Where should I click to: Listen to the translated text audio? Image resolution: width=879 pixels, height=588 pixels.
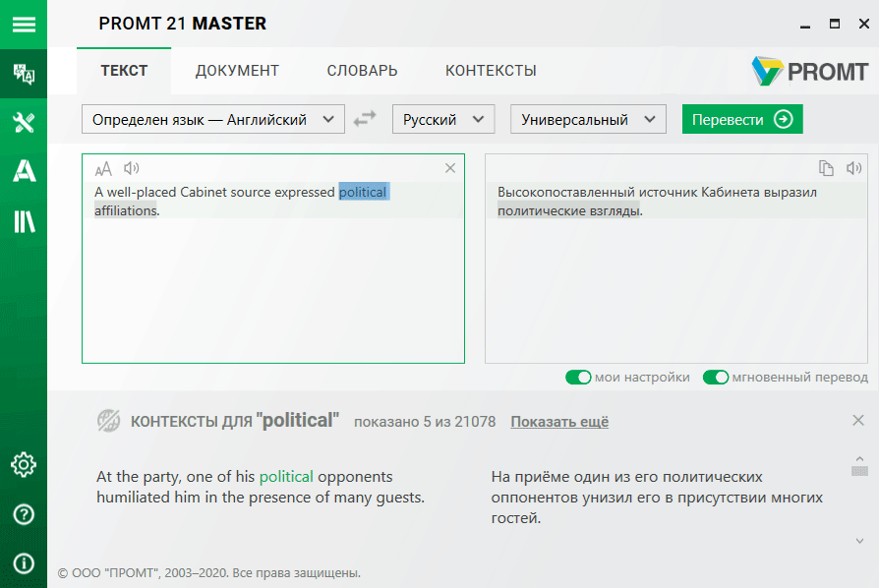click(x=853, y=168)
